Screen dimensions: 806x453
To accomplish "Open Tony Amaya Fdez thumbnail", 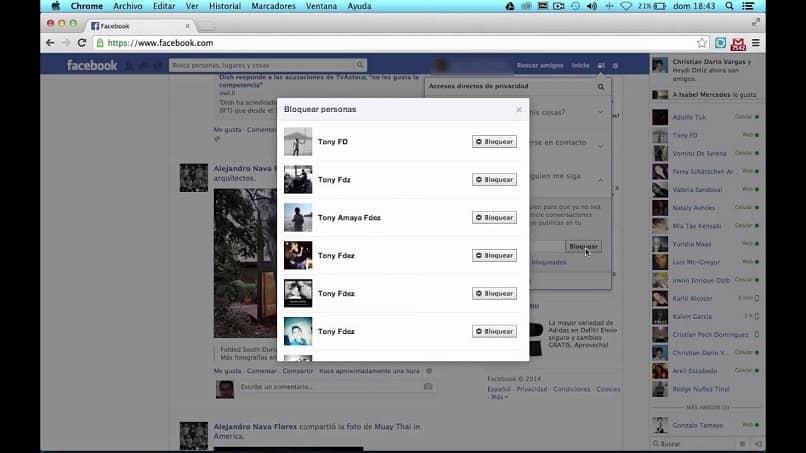I will point(298,218).
